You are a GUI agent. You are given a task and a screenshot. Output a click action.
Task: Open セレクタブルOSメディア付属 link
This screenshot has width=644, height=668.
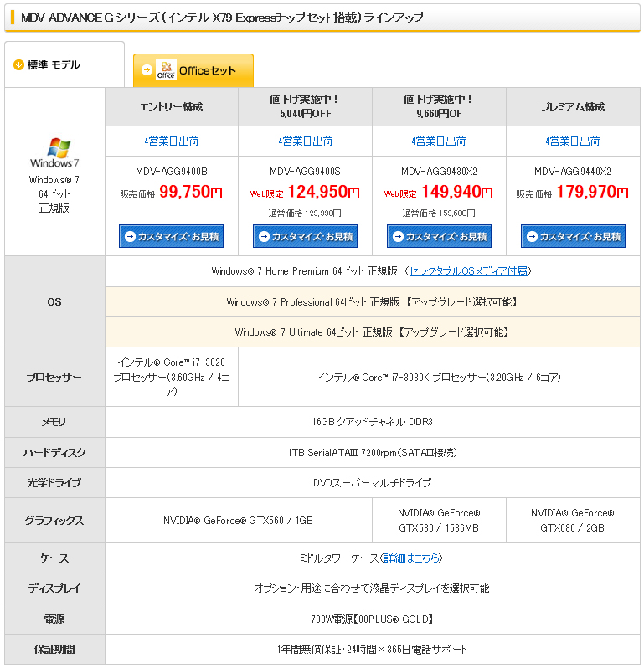pyautogui.click(x=468, y=271)
